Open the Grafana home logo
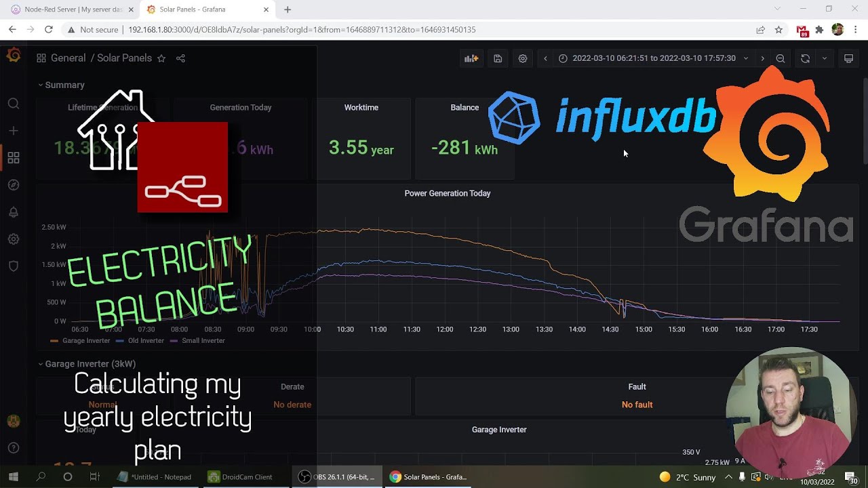This screenshot has width=868, height=488. click(14, 56)
